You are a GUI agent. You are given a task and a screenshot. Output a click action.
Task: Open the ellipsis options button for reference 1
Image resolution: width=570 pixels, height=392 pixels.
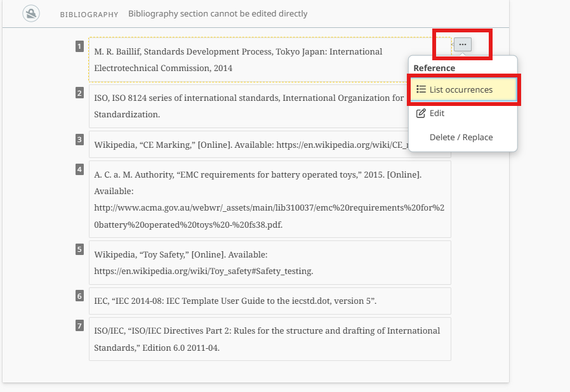click(x=463, y=44)
